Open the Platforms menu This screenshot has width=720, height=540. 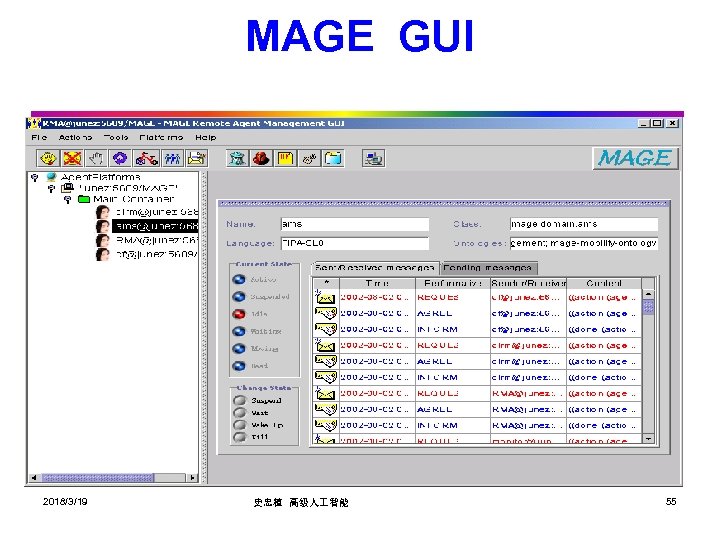[161, 137]
